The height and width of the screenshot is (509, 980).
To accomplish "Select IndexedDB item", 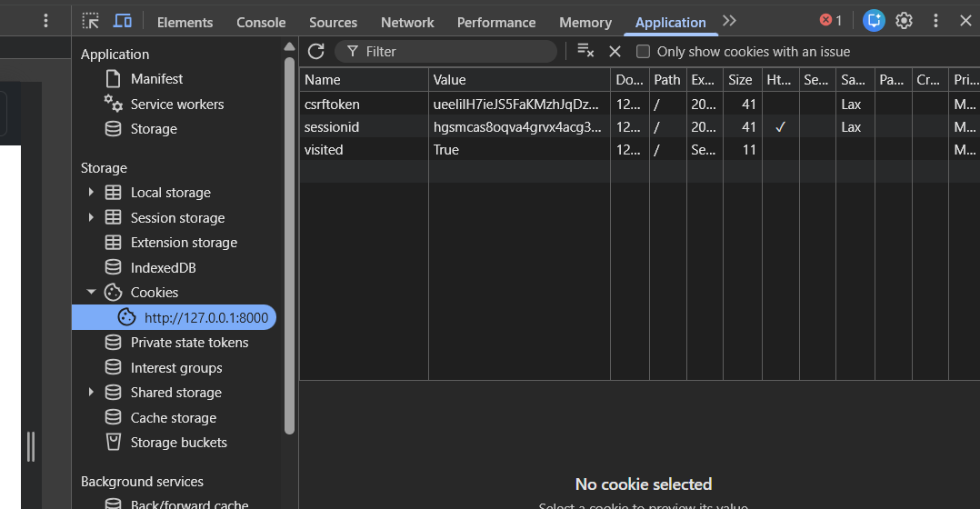I will [x=163, y=267].
